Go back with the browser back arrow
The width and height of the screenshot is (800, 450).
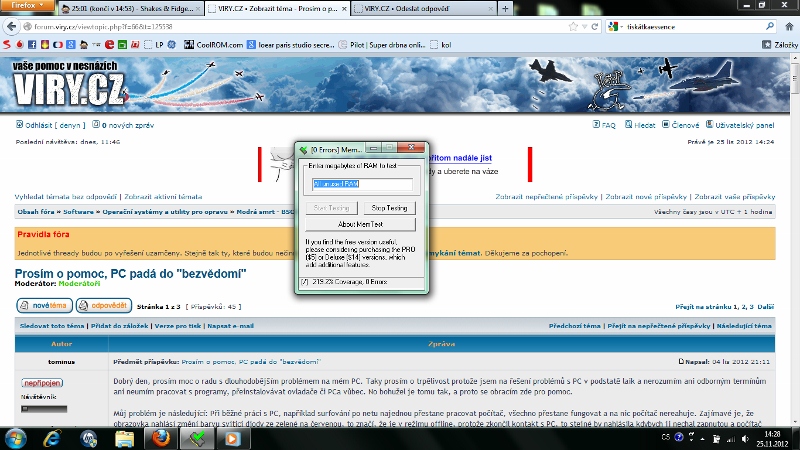[11, 26]
